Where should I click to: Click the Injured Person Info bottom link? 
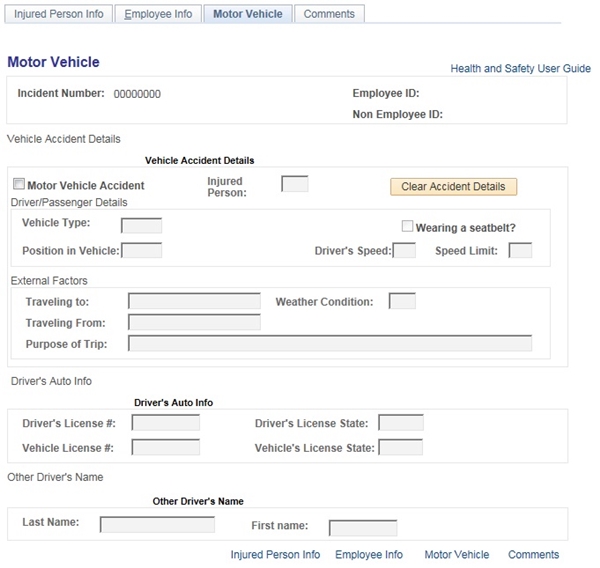275,554
